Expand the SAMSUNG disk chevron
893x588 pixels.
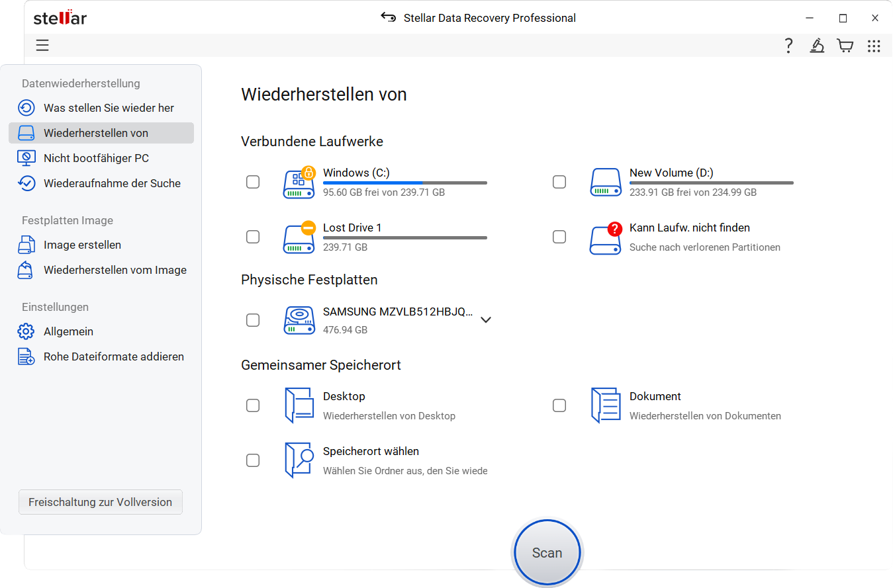click(x=486, y=320)
